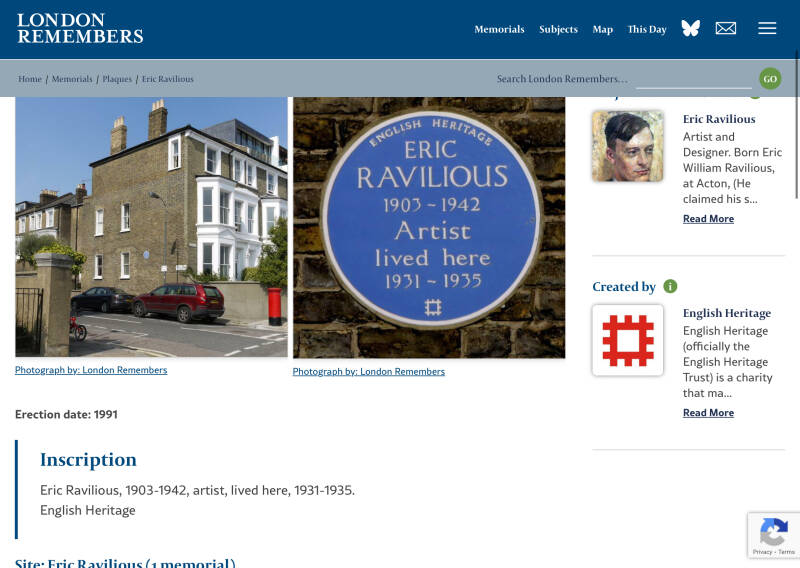Click the Plaques breadcrumb link
The image size is (800, 568).
coord(117,79)
